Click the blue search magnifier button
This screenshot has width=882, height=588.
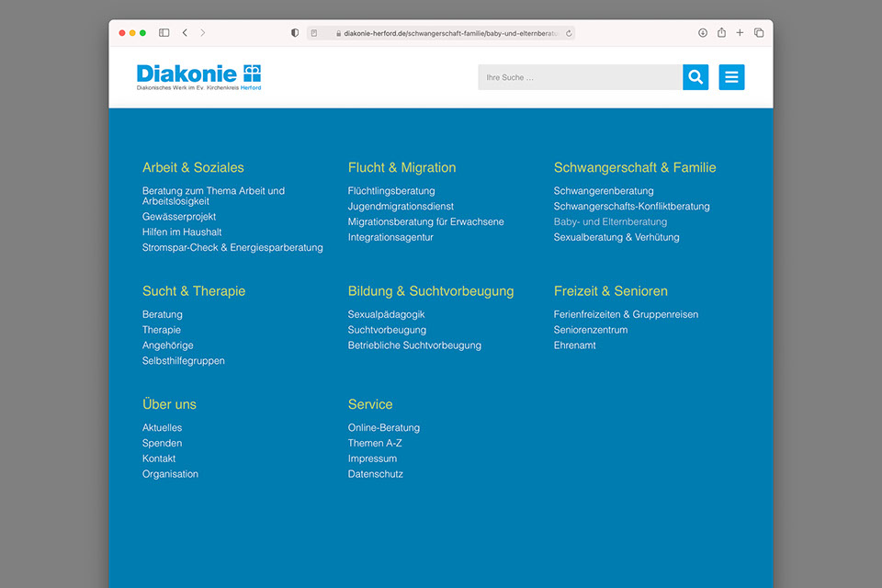pyautogui.click(x=695, y=77)
